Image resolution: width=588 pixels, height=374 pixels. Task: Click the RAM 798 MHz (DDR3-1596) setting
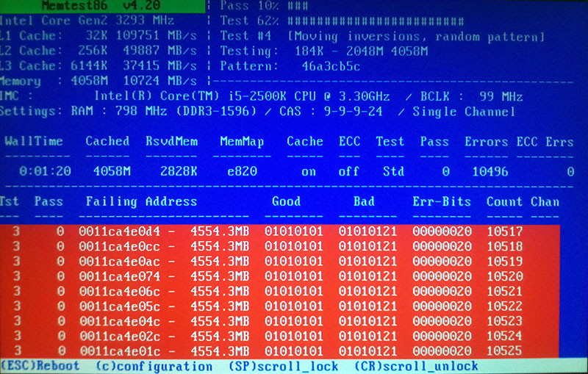pyautogui.click(x=164, y=111)
